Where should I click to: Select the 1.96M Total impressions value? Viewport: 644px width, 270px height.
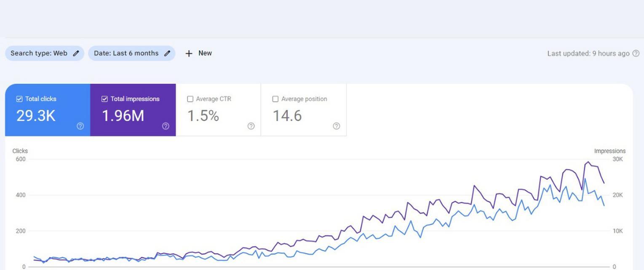(123, 116)
